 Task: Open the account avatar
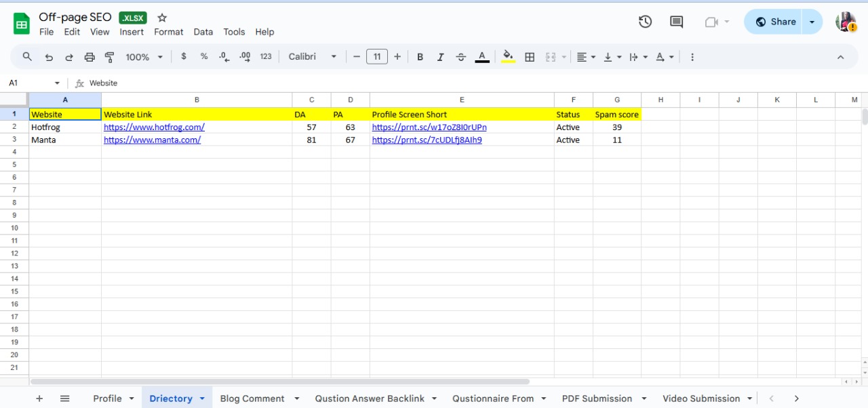846,22
